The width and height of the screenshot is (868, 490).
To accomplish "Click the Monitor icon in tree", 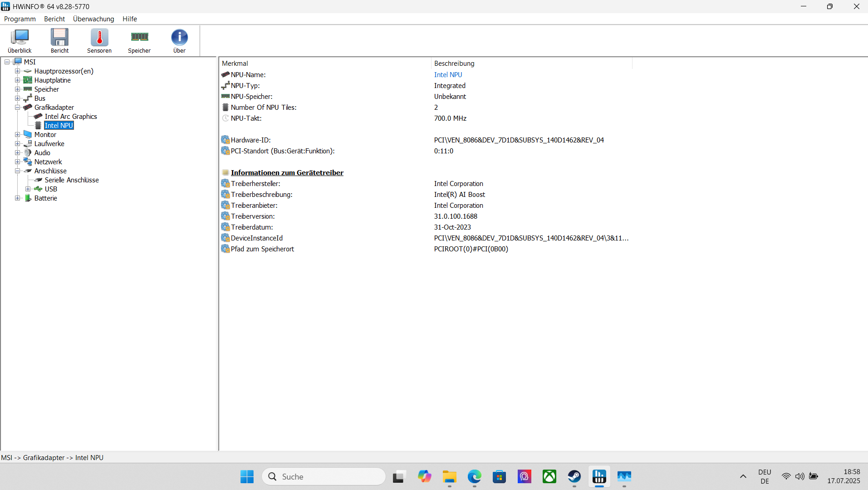I will point(28,134).
